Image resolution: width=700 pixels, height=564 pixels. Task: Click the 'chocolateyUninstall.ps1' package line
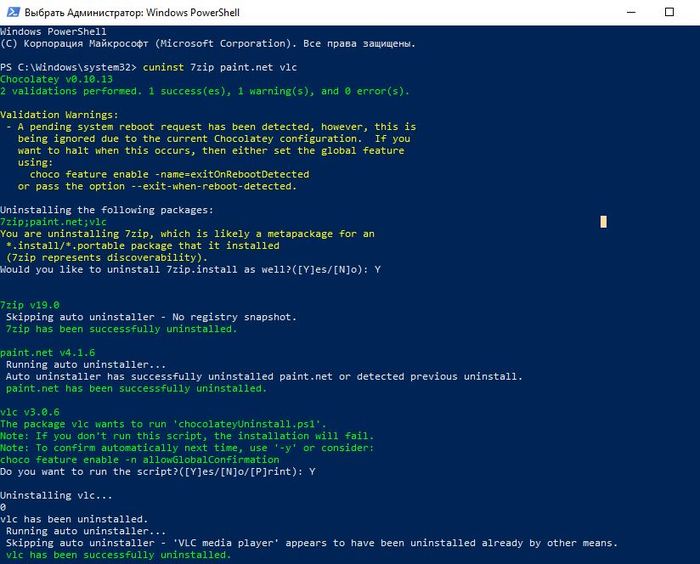pyautogui.click(x=163, y=424)
